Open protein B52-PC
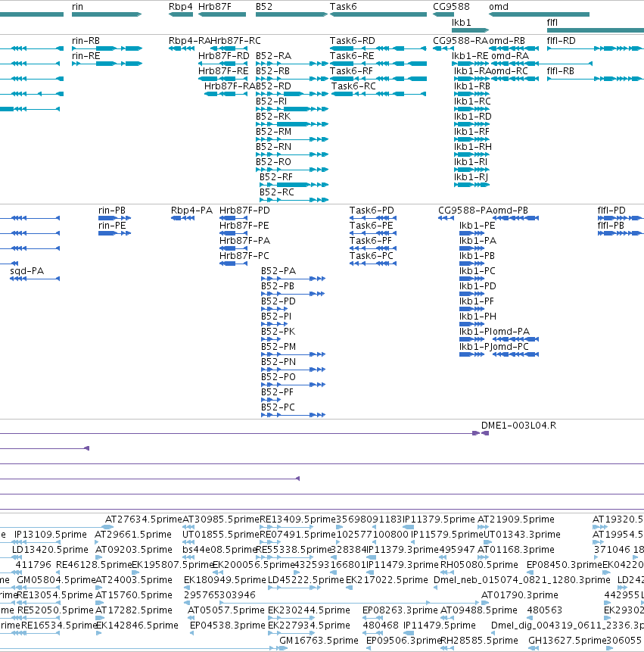The height and width of the screenshot is (652, 644). [x=278, y=407]
